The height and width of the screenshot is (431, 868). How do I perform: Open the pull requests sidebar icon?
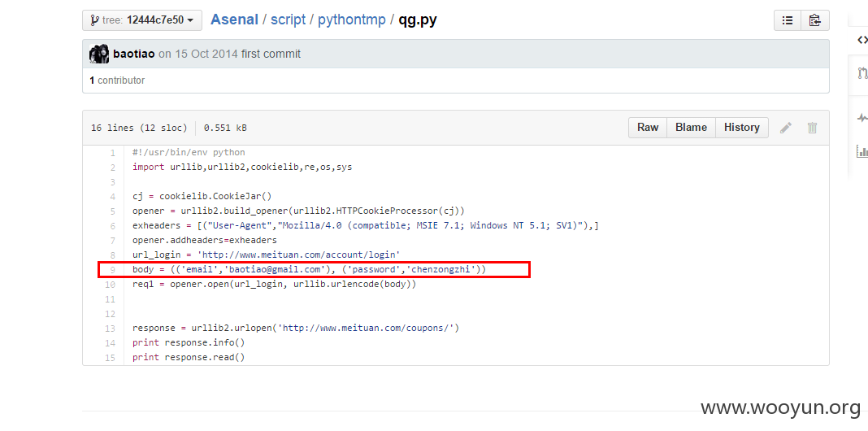(x=862, y=72)
